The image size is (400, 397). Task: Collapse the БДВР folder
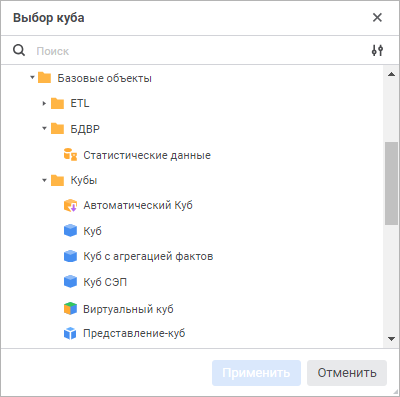click(x=44, y=128)
